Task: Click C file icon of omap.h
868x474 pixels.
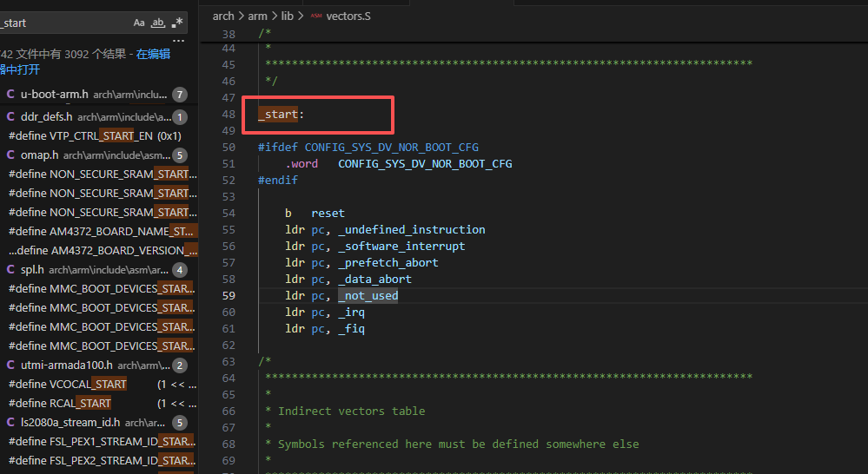Action: [10, 155]
